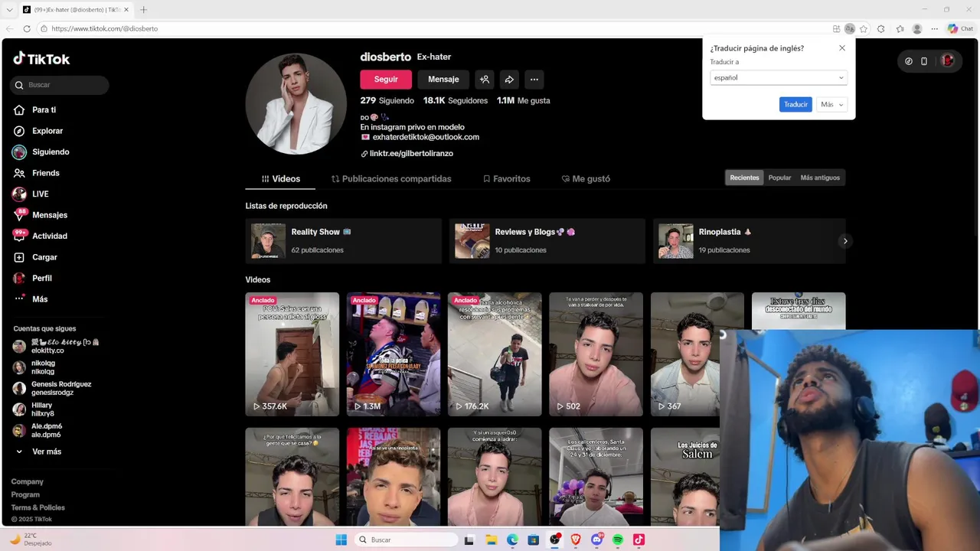
Task: Open the Reality Show playlist
Action: pyautogui.click(x=344, y=241)
